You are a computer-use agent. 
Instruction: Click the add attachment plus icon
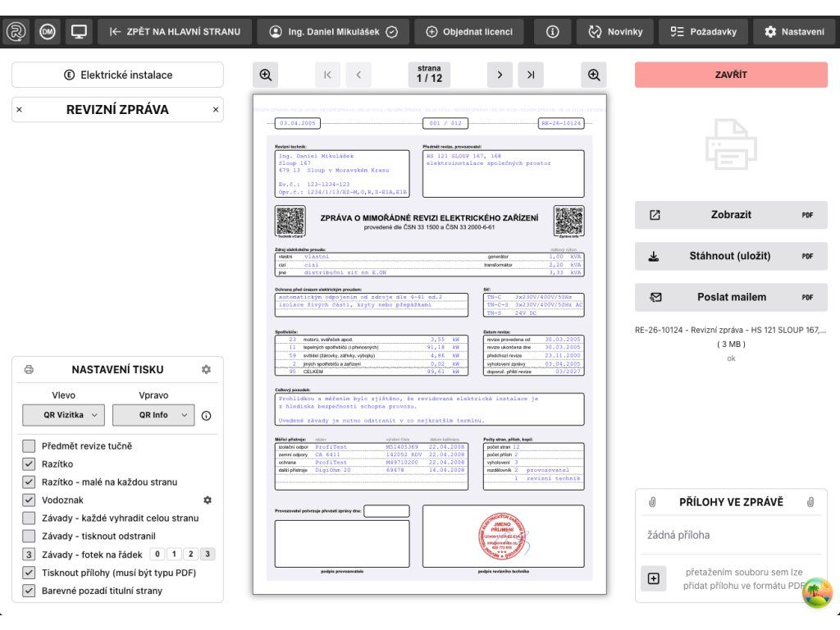pos(654,578)
